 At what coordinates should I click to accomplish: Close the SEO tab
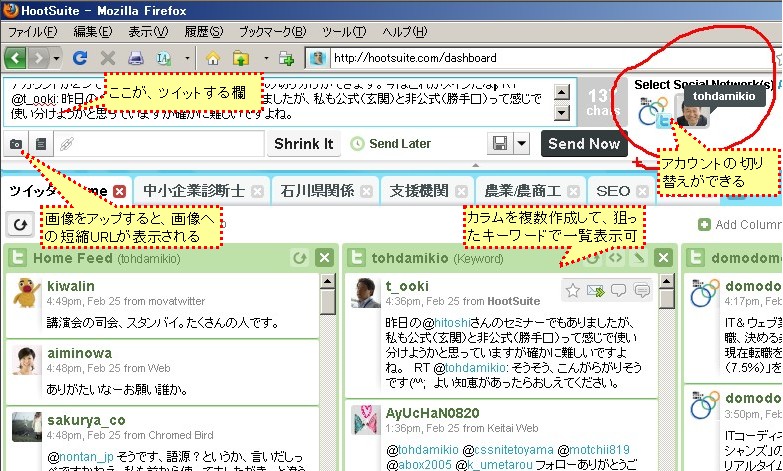tap(643, 191)
